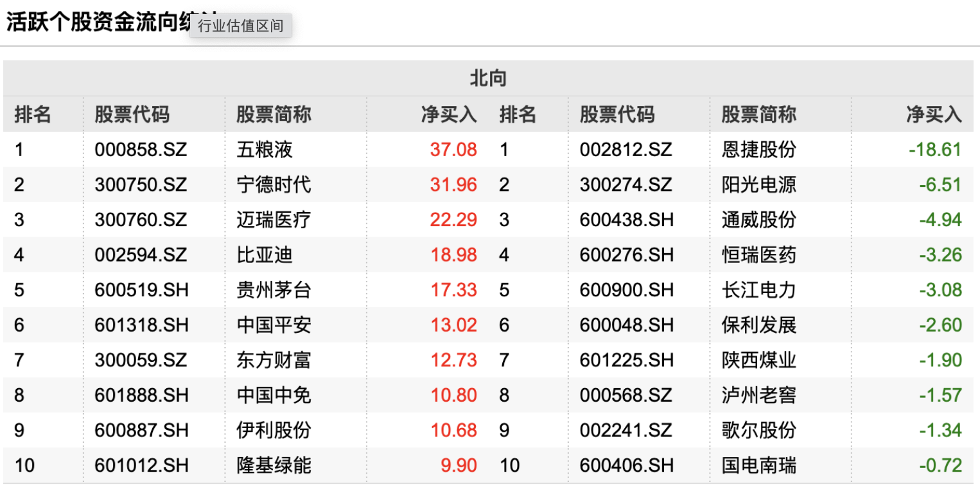Select stock code 300760.SZ
Viewport: 980px width, 491px height.
coord(141,220)
